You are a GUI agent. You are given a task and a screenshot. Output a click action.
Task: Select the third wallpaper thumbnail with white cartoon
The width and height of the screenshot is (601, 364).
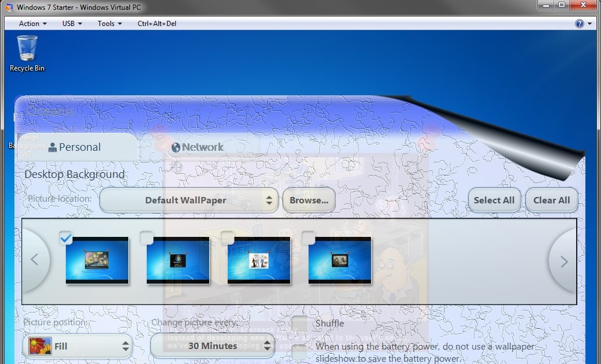(x=259, y=260)
